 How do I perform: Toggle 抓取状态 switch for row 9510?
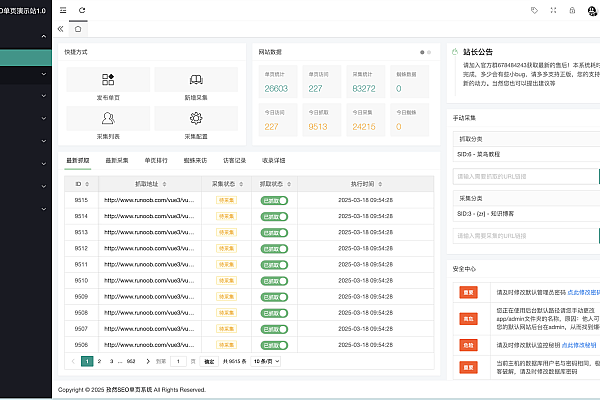274,281
